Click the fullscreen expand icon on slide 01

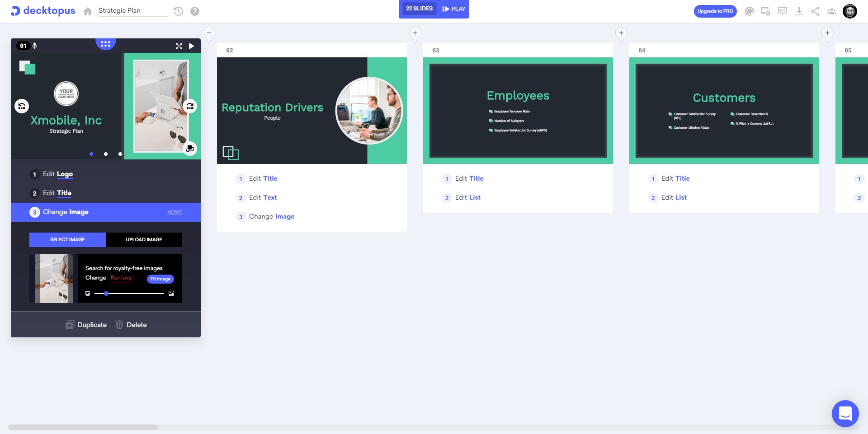pyautogui.click(x=179, y=46)
